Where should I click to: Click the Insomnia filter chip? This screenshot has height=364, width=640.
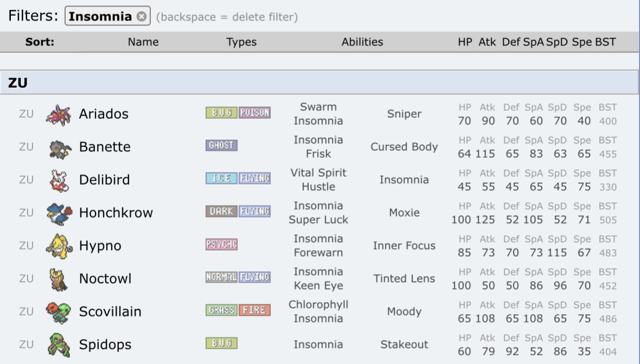coord(107,16)
